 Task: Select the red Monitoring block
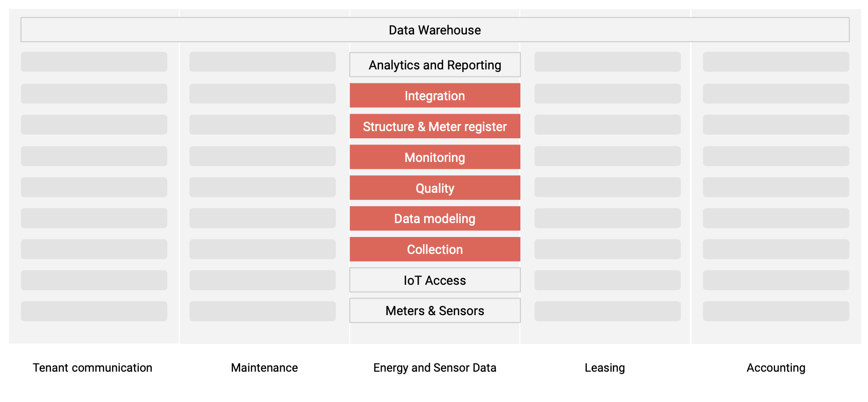pos(435,157)
